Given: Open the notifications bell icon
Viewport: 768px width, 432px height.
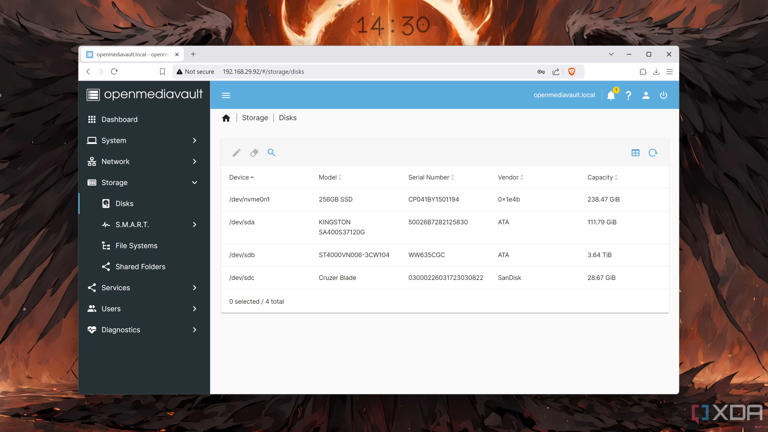Looking at the screenshot, I should [611, 96].
